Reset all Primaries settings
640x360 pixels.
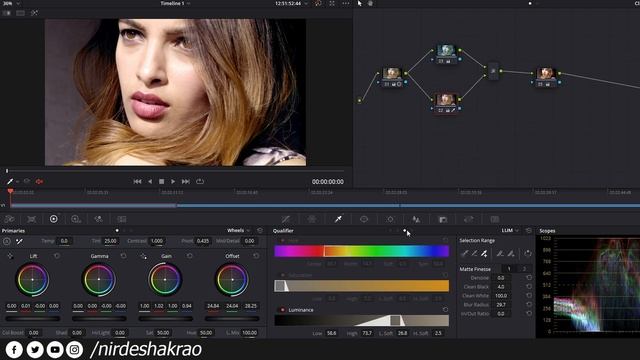coord(260,231)
